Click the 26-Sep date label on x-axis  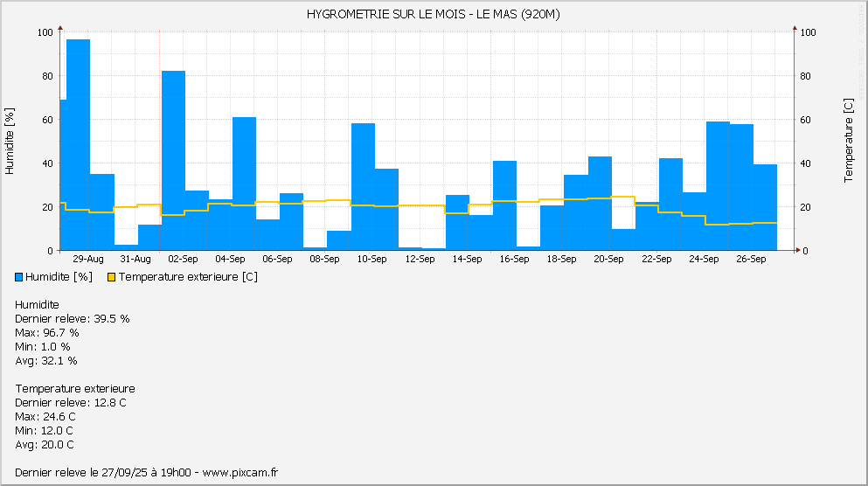750,260
